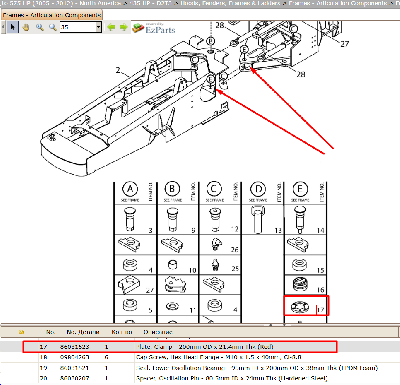Activate the hand pan tool
This screenshot has width=400, height=385.
(x=26, y=27)
